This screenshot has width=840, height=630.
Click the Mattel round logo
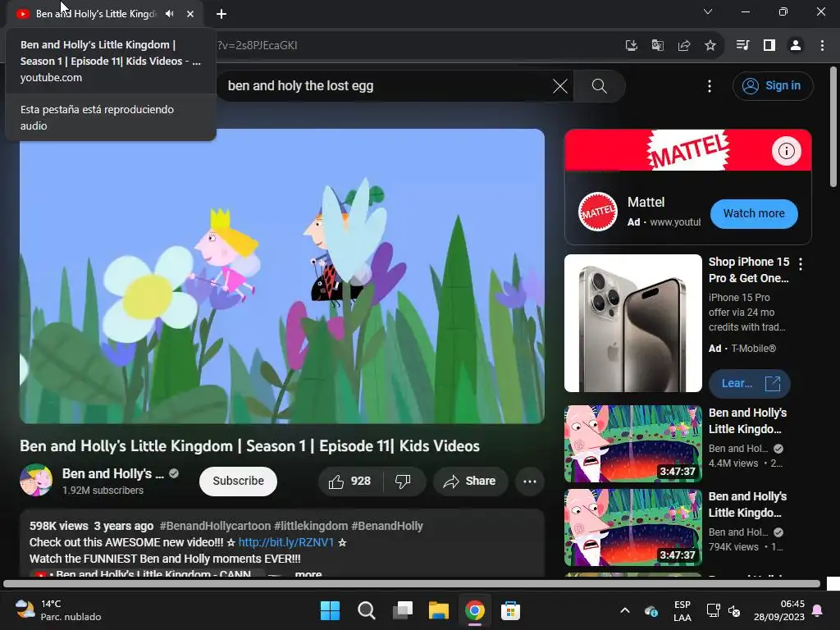coord(598,212)
